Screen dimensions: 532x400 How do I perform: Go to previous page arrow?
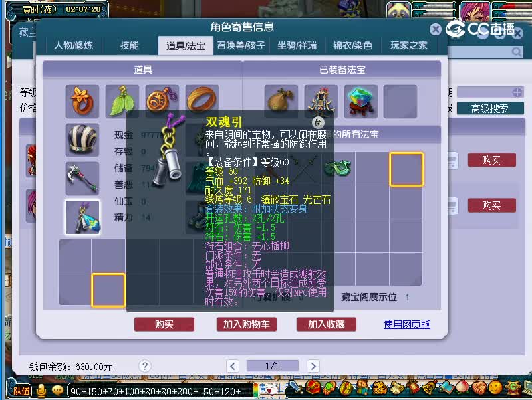pyautogui.click(x=232, y=366)
